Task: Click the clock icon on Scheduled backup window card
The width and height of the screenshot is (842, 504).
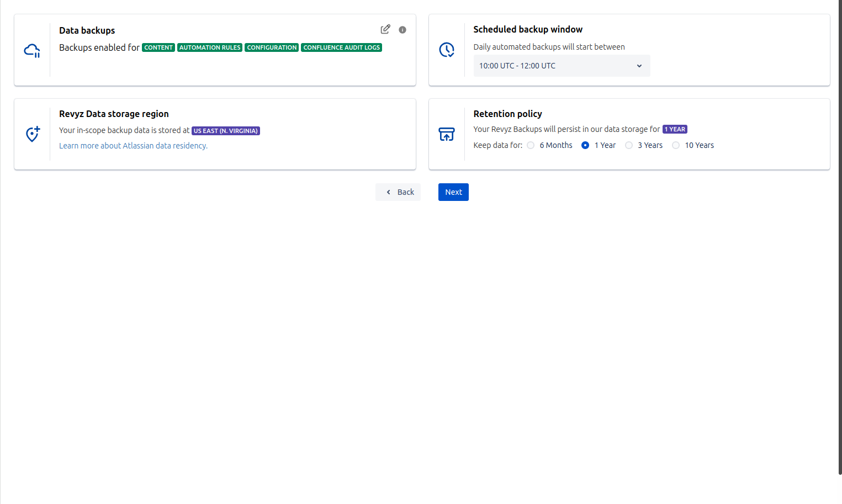Action: pyautogui.click(x=447, y=50)
